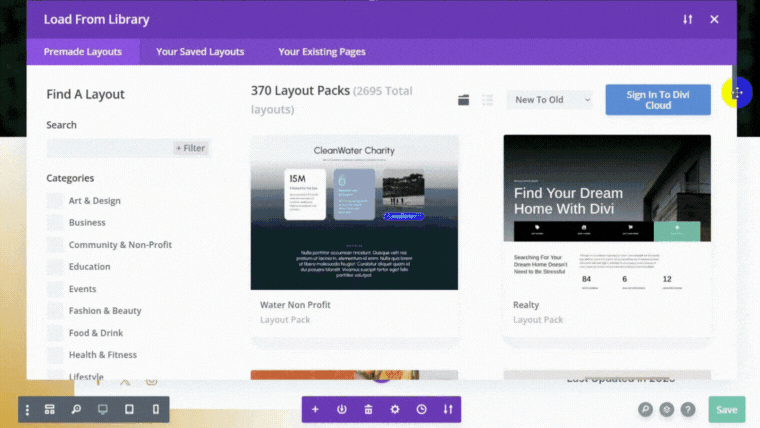The width and height of the screenshot is (760, 428).
Task: Close the Load From Library modal
Action: pyautogui.click(x=714, y=19)
